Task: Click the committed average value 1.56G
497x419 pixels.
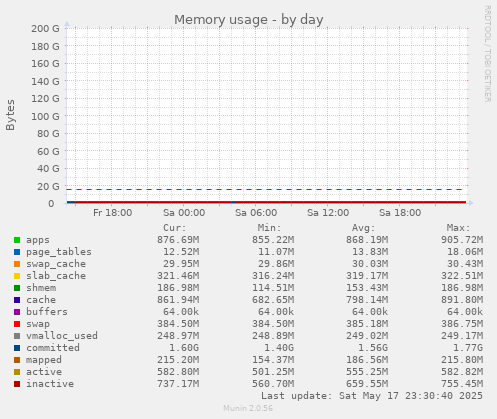Action: (373, 348)
